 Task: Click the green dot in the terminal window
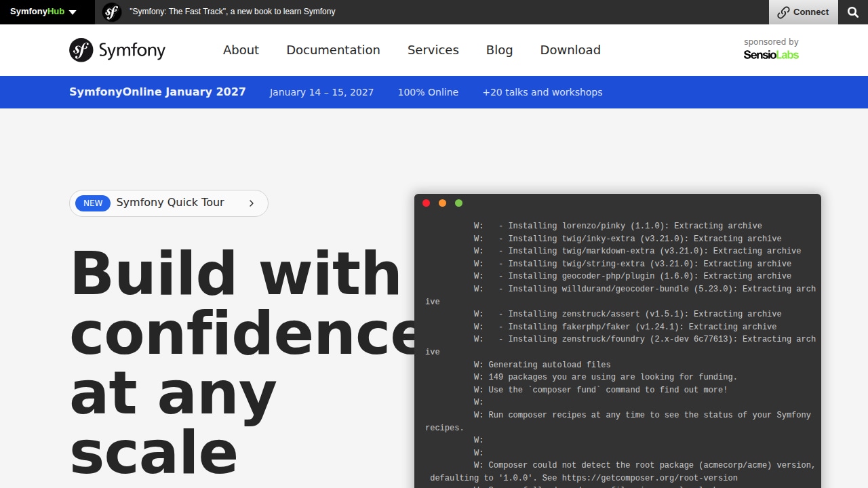(458, 203)
